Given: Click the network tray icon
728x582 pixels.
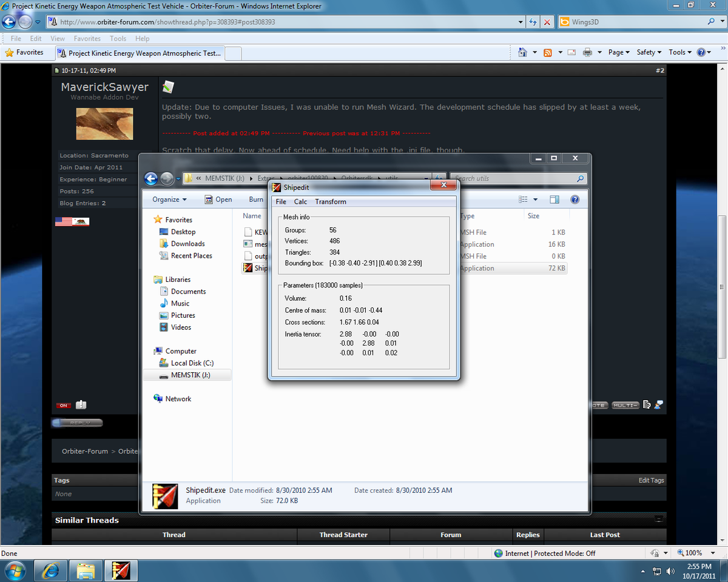Looking at the screenshot, I should [656, 571].
